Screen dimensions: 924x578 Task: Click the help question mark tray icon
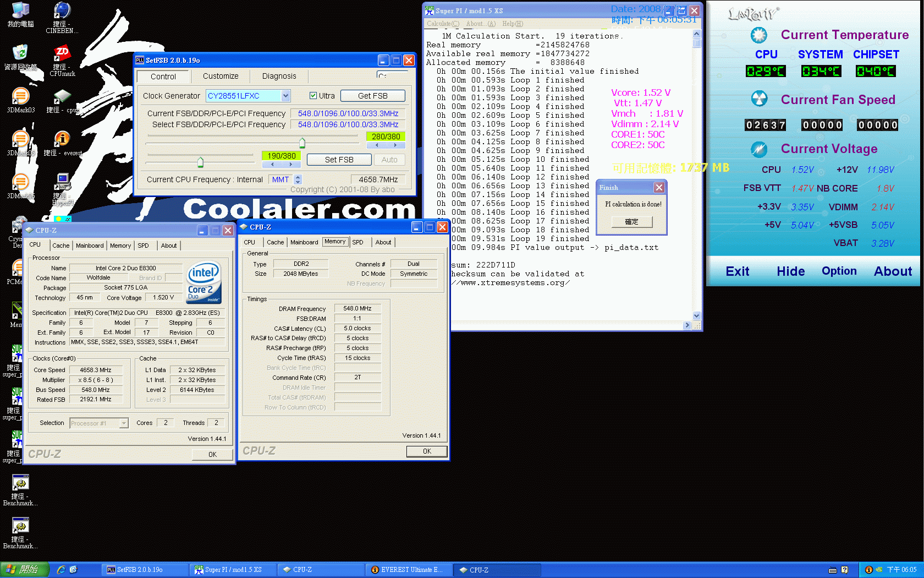pos(844,570)
